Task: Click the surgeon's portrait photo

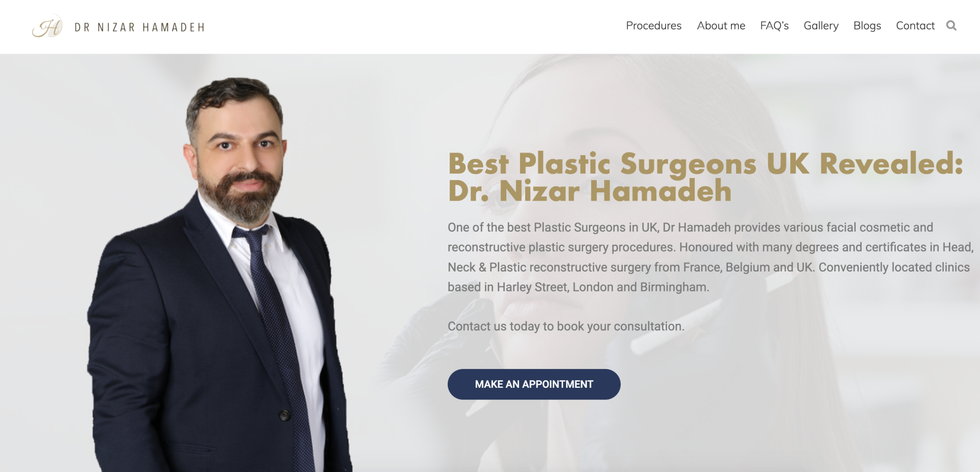Action: [x=219, y=275]
